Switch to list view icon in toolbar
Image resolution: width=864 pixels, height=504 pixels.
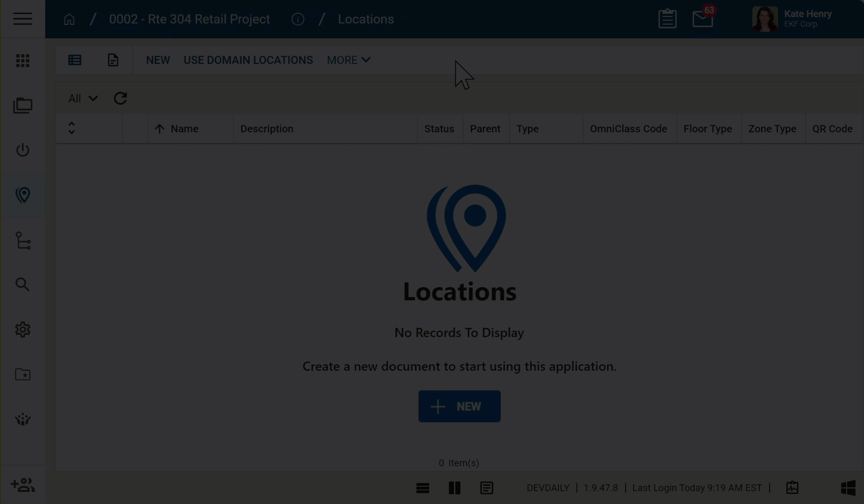point(75,60)
